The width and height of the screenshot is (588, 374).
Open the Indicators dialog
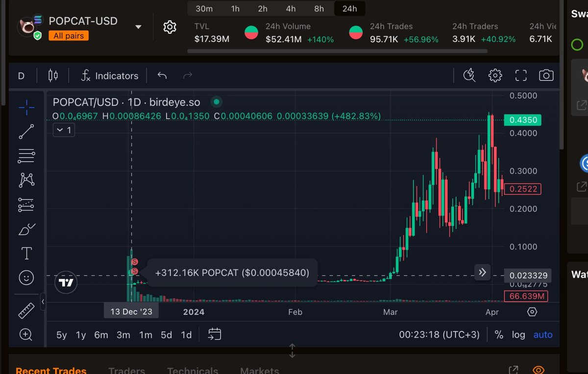pyautogui.click(x=110, y=76)
